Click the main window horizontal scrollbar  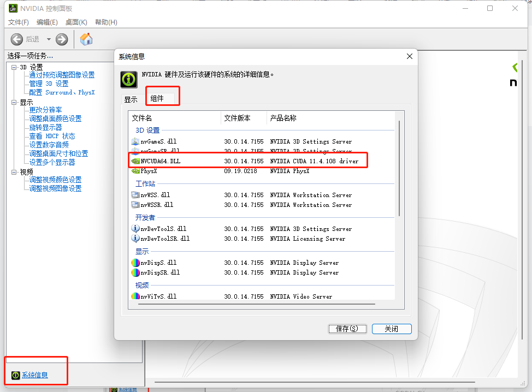315,382
